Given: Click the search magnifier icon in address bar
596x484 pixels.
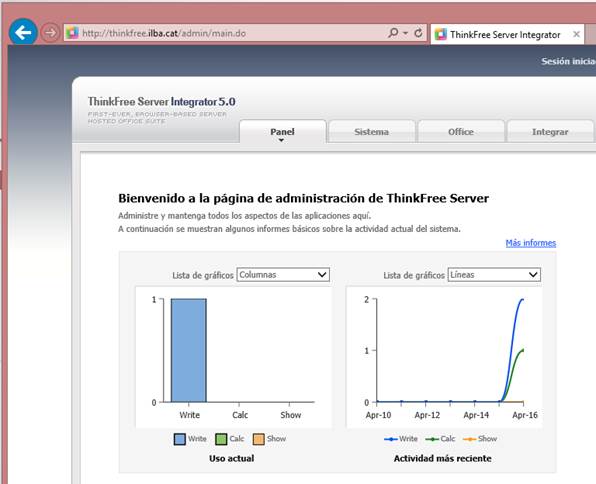Looking at the screenshot, I should click(x=393, y=33).
